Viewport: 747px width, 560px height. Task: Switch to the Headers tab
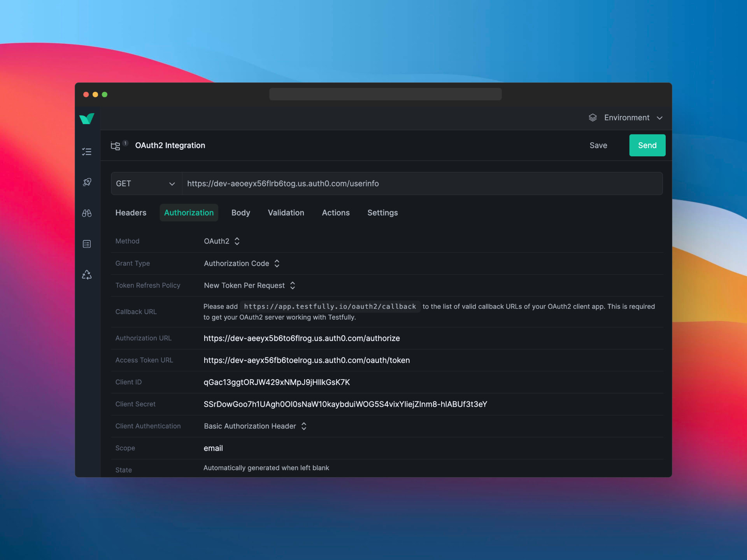[131, 213]
